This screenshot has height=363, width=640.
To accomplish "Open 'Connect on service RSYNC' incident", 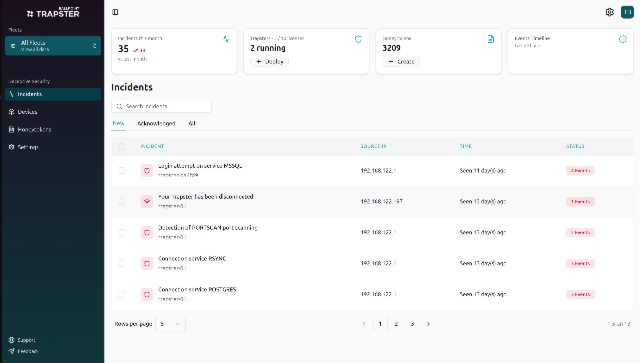I will point(192,258).
